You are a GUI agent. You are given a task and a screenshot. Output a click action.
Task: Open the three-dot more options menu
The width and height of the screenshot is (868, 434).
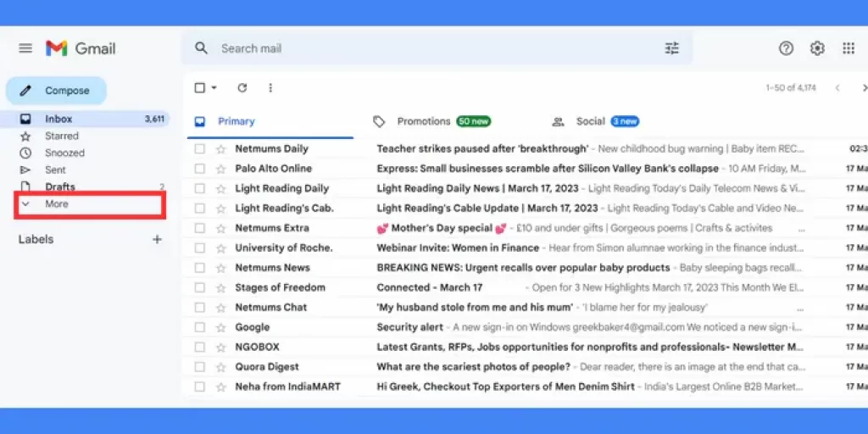click(x=270, y=87)
